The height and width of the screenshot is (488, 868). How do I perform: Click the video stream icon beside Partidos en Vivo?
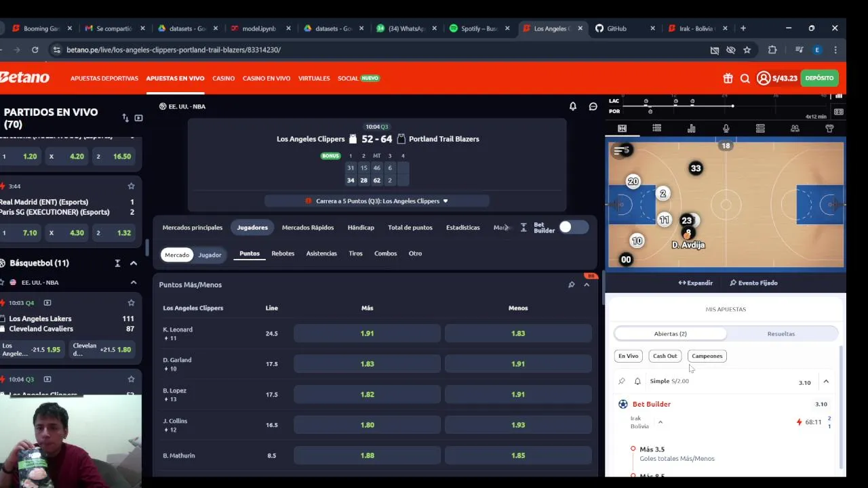pos(138,118)
